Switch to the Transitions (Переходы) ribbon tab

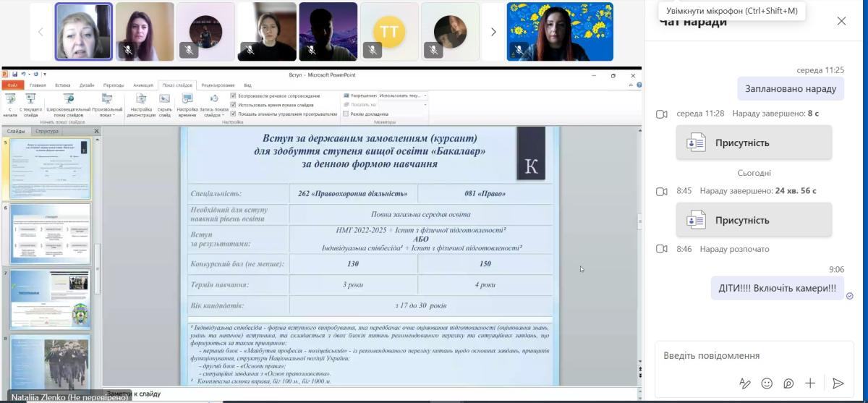pyautogui.click(x=114, y=85)
